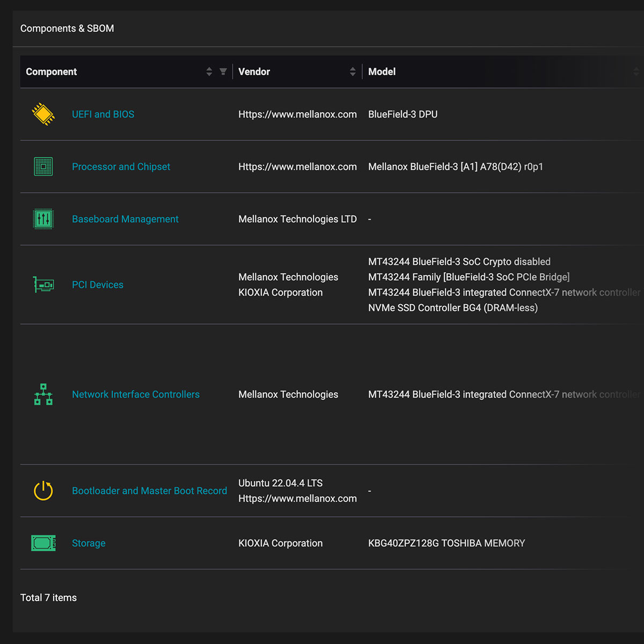Select Mellanox BlueField-3 [A1] A78(D42) r0p1 text
The image size is (644, 644).
tap(456, 167)
